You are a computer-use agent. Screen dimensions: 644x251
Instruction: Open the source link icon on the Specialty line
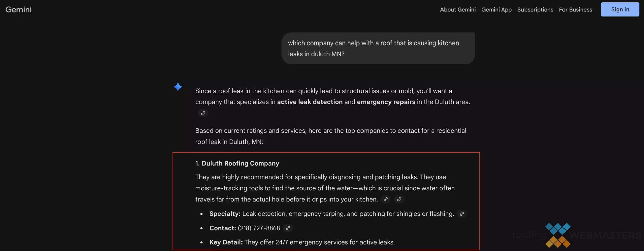click(x=462, y=214)
